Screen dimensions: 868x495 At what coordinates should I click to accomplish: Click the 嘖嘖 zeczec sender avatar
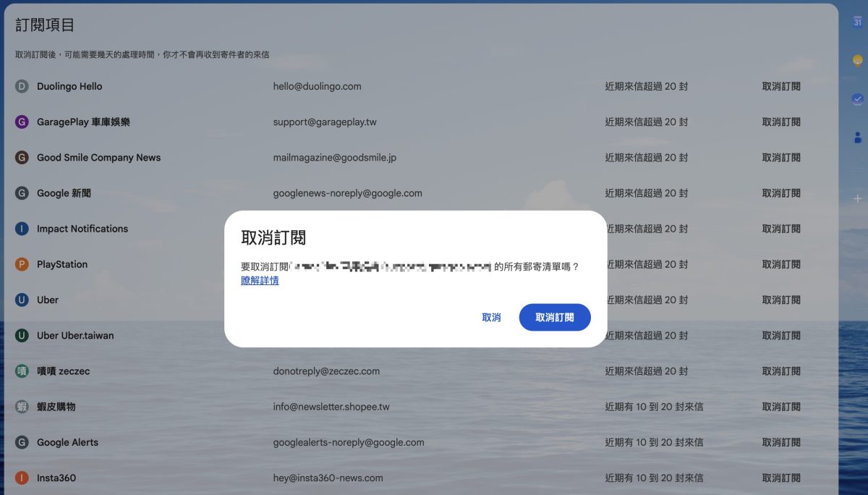point(22,371)
